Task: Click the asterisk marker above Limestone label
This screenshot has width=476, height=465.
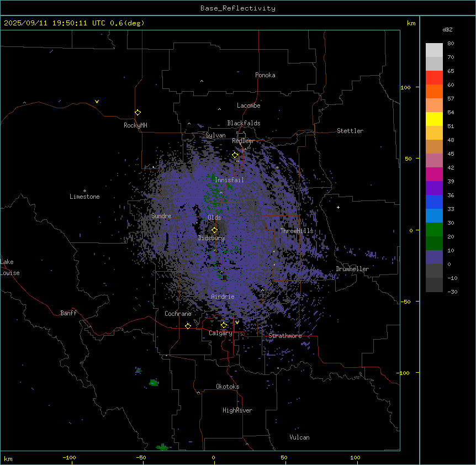Action: [x=84, y=191]
